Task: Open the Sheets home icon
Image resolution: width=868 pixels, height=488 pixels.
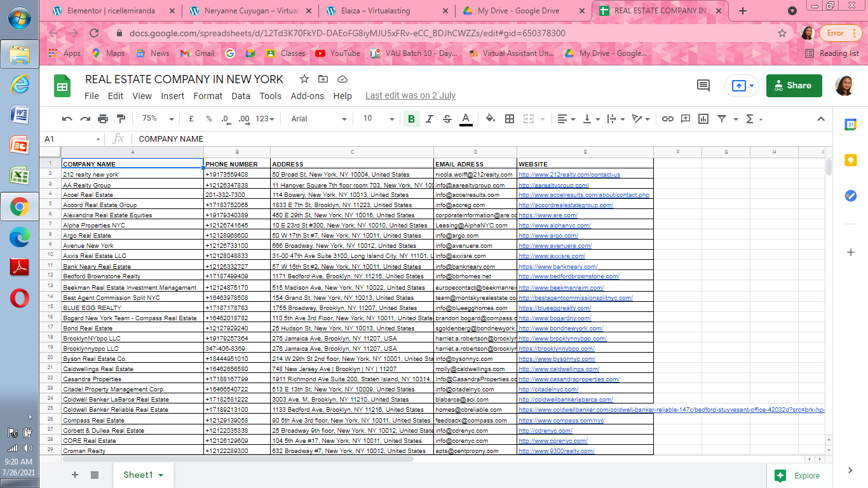Action: tap(62, 86)
